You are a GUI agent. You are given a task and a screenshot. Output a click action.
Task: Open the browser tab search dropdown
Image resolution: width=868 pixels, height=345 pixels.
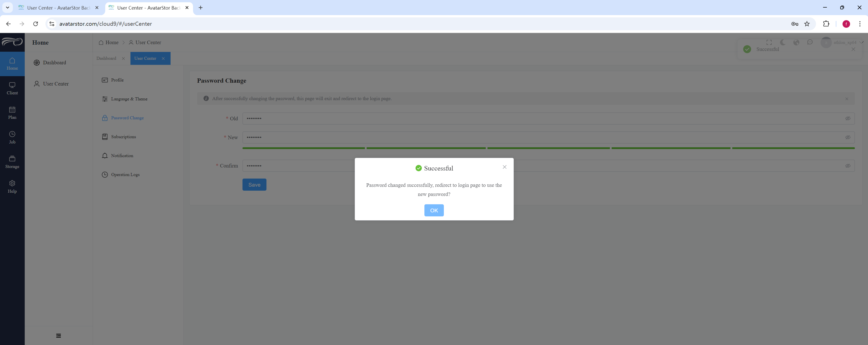[7, 7]
